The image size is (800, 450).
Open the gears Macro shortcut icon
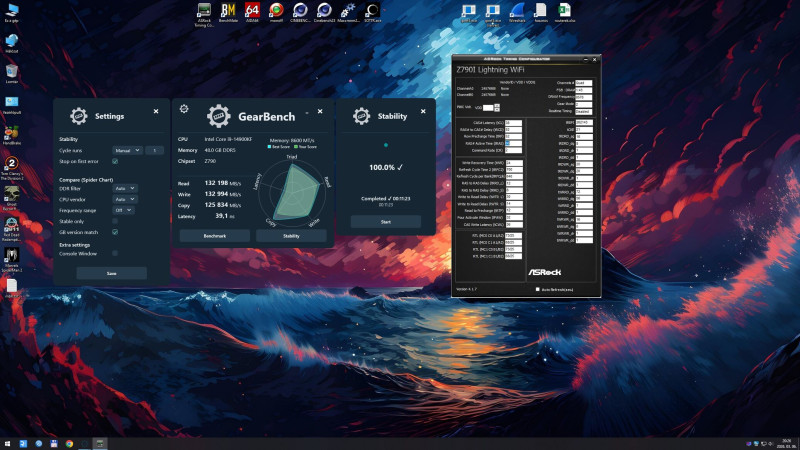348,10
